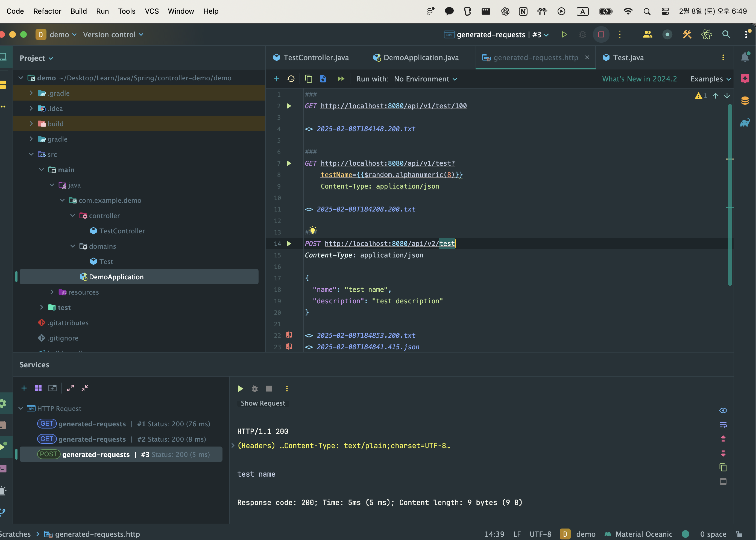756x540 pixels.
Task: Click the Add request plus icon
Action: 276,79
